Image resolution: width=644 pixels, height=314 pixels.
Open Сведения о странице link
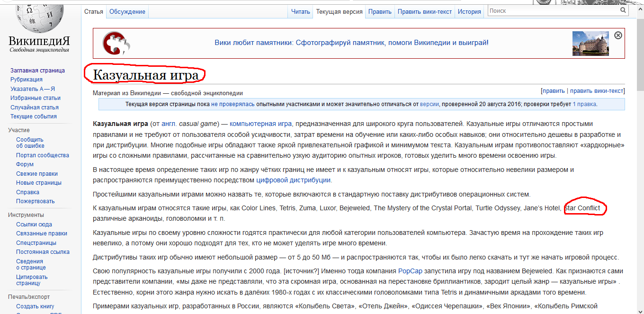(x=31, y=264)
